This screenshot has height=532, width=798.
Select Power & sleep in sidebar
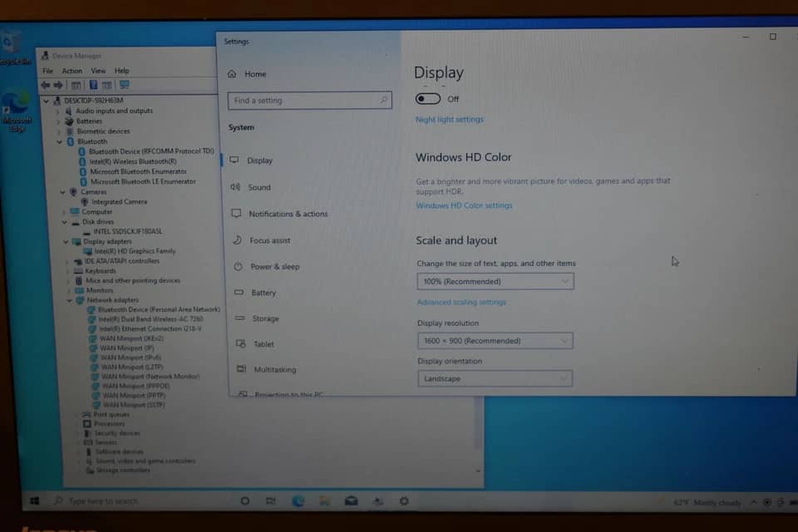[275, 266]
